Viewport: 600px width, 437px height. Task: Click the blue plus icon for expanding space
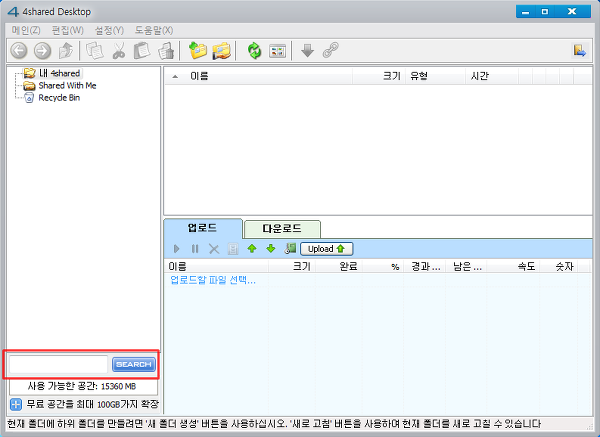coord(16,404)
